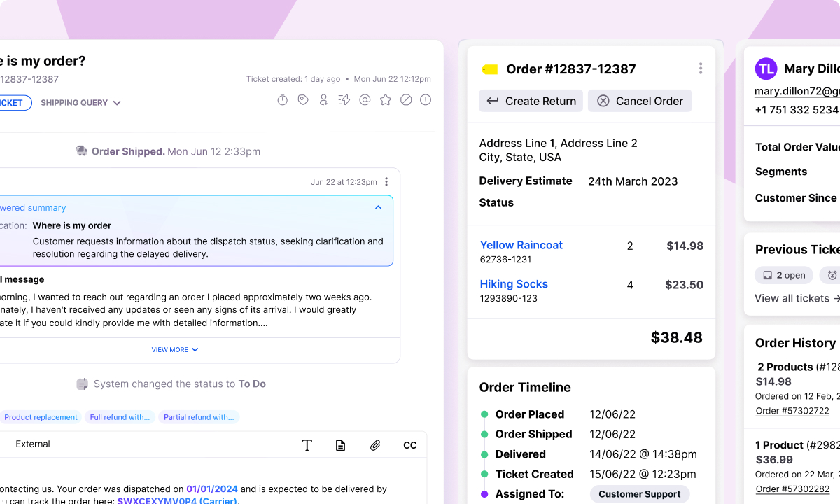Select the Full refund macro chip
Viewport: 840px width, 504px height.
119,416
